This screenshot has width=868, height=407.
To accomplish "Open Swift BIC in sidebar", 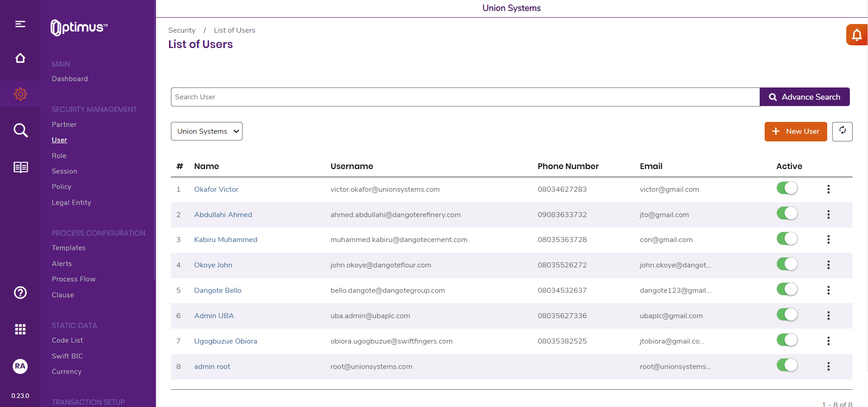I will pyautogui.click(x=67, y=356).
